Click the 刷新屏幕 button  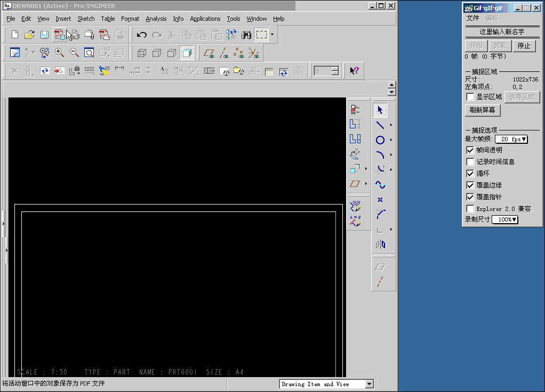(483, 110)
